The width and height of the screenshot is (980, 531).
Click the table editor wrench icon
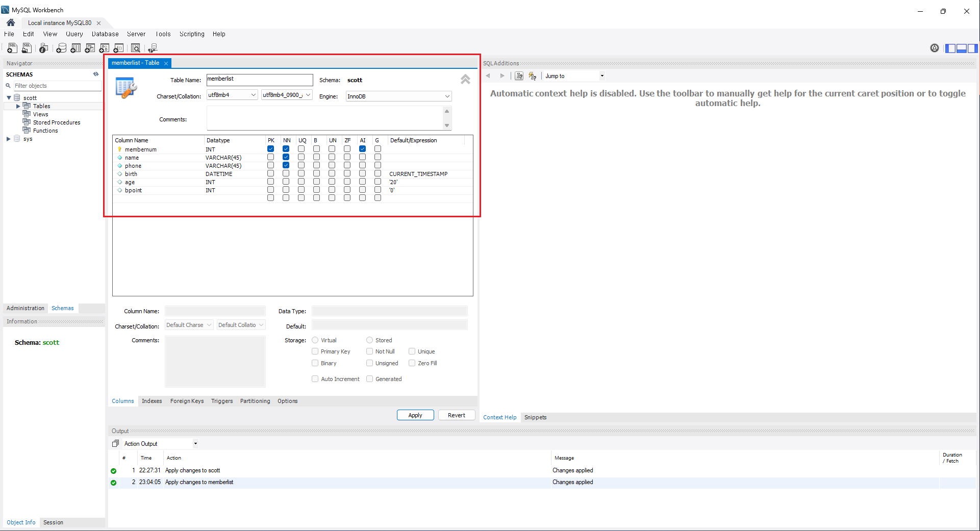click(x=126, y=88)
